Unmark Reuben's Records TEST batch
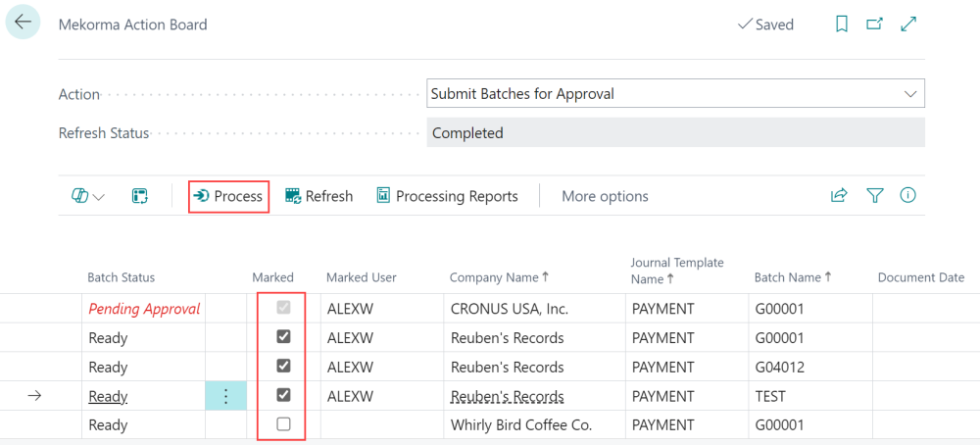Viewport: 980px width, 445px height. (x=284, y=395)
